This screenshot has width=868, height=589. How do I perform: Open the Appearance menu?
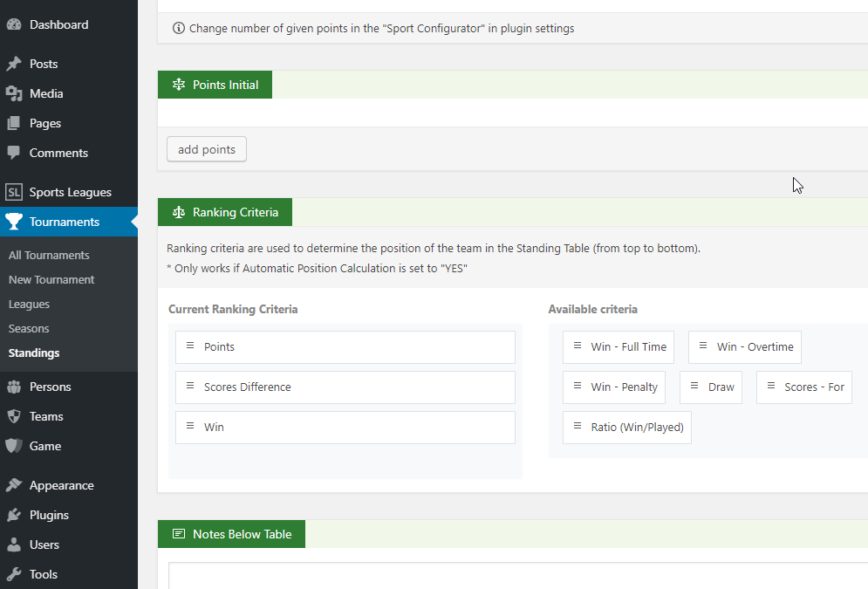click(61, 485)
